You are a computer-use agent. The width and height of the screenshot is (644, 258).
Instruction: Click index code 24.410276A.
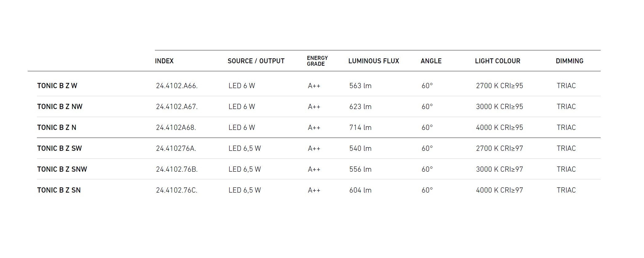176,149
